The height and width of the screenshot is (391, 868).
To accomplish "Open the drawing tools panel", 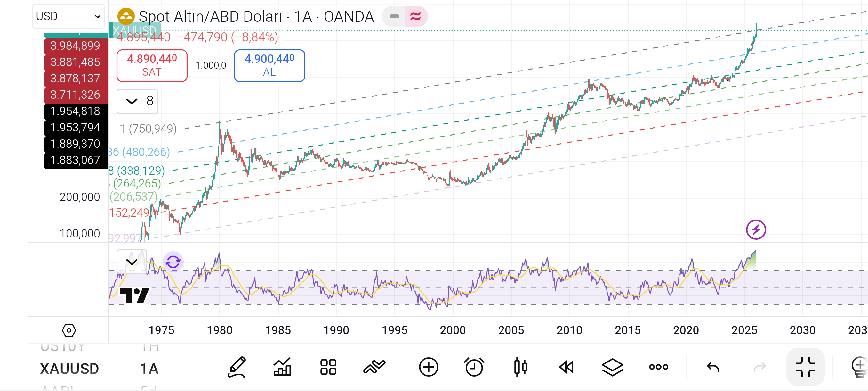I will tap(237, 368).
